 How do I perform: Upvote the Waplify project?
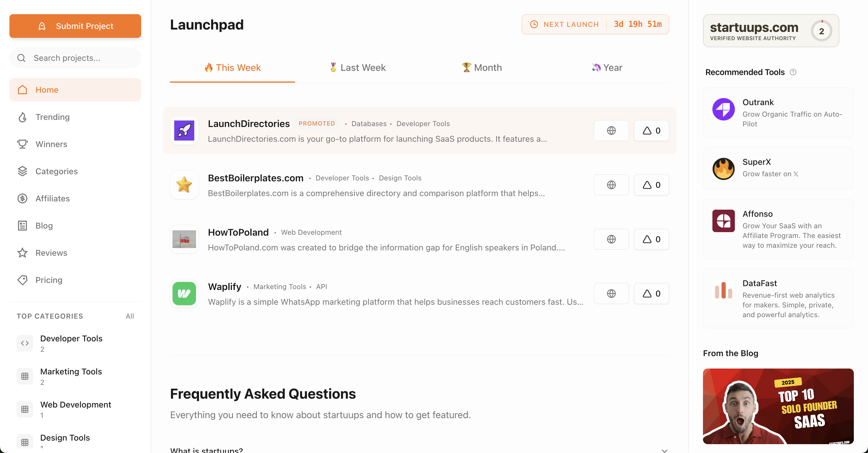(651, 294)
